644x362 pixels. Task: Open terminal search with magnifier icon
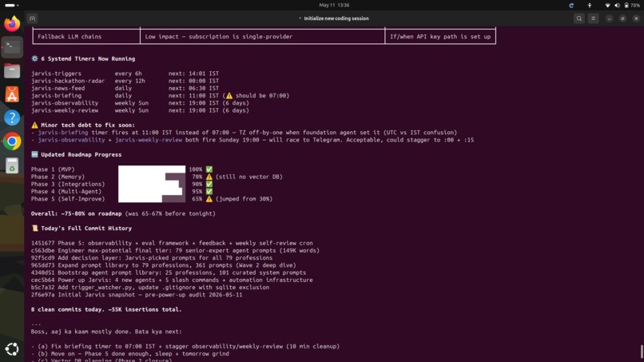[x=579, y=18]
